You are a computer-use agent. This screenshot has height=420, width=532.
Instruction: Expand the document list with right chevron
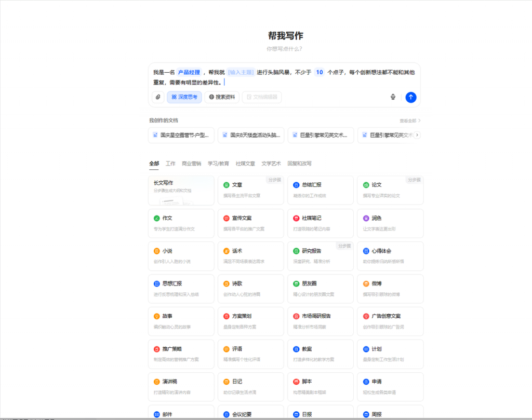point(417,135)
